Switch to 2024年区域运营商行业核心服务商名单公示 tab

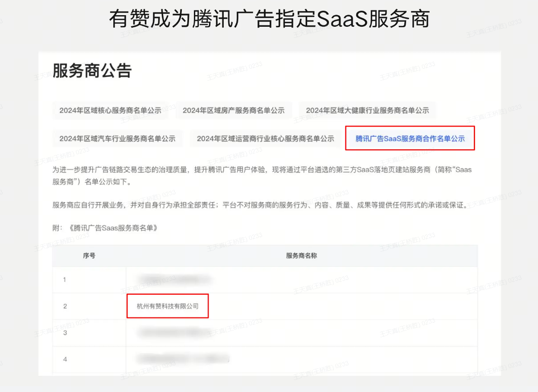click(x=265, y=139)
